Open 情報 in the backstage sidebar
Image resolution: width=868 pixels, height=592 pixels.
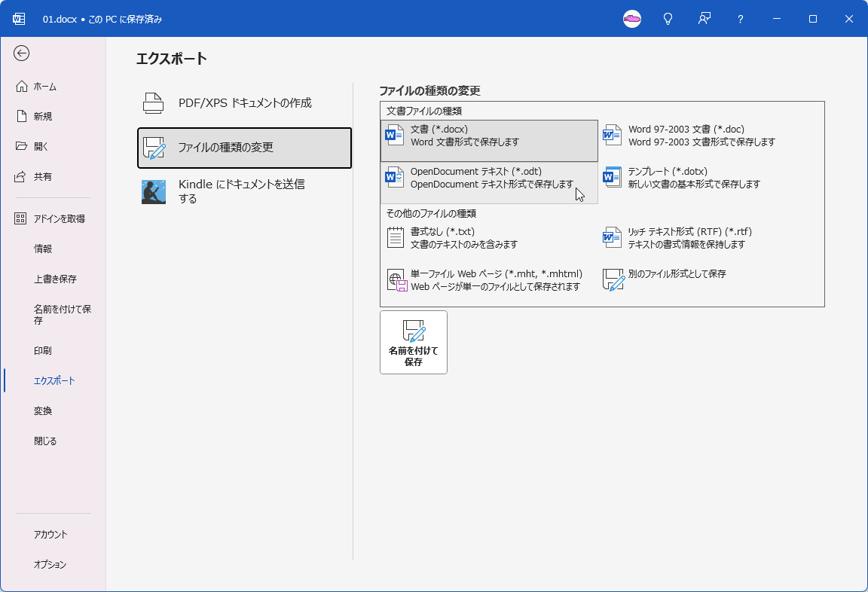pos(43,249)
